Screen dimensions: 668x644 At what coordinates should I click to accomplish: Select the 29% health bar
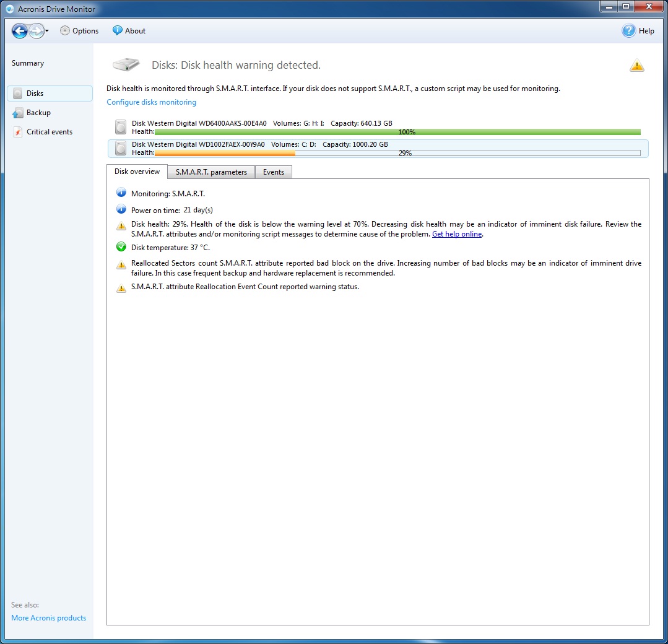397,153
